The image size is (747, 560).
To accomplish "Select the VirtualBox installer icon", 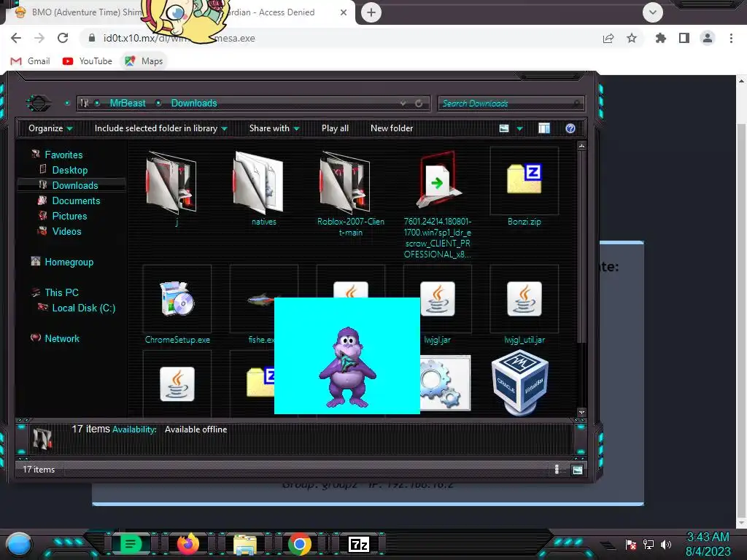I will (x=520, y=384).
